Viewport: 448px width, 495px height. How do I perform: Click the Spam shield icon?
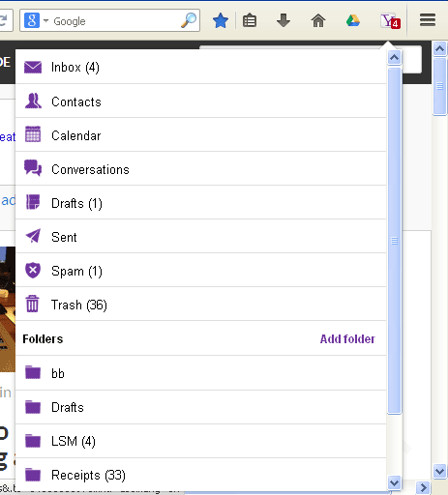pyautogui.click(x=33, y=270)
